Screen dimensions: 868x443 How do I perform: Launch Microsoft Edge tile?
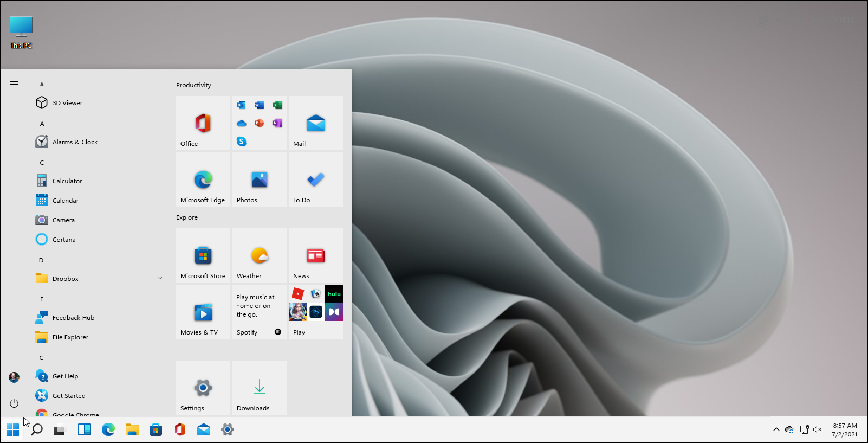point(203,179)
